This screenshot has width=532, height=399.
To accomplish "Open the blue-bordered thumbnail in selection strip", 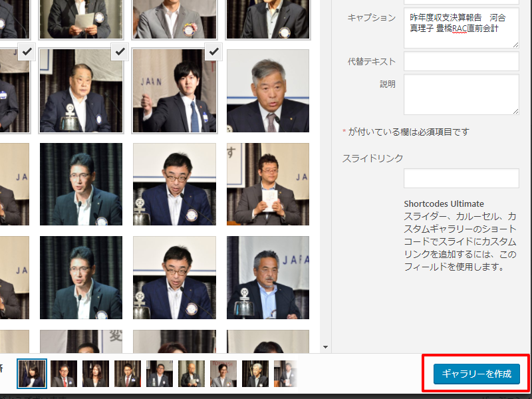I will [32, 374].
